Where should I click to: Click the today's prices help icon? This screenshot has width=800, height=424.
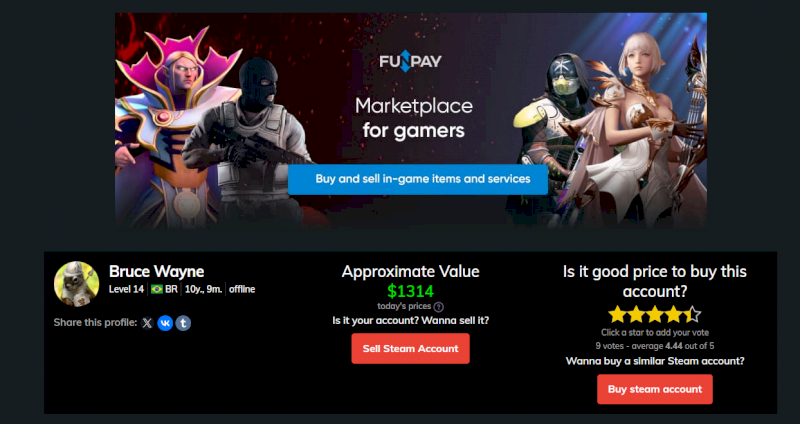click(438, 307)
